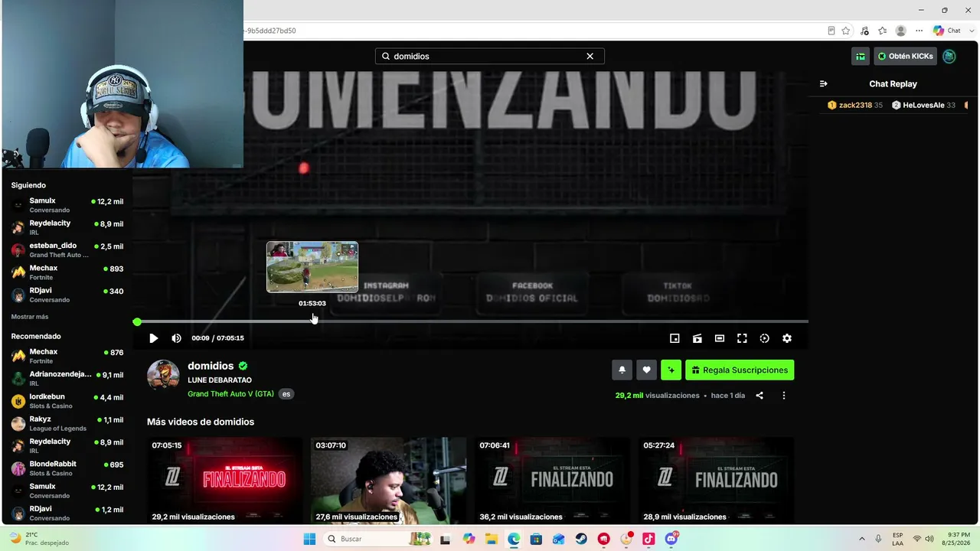Share this video
Screen dimensions: 980x551
[x=759, y=396]
